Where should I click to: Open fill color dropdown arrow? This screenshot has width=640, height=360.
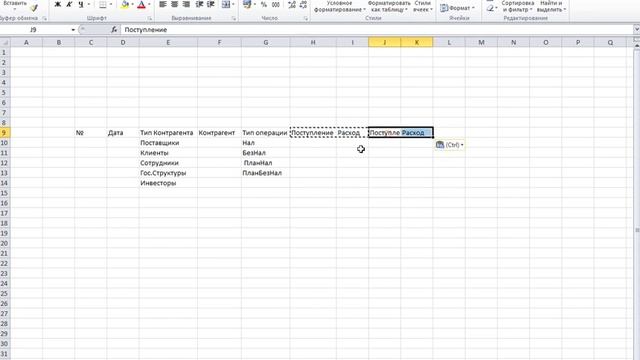pos(132,4)
